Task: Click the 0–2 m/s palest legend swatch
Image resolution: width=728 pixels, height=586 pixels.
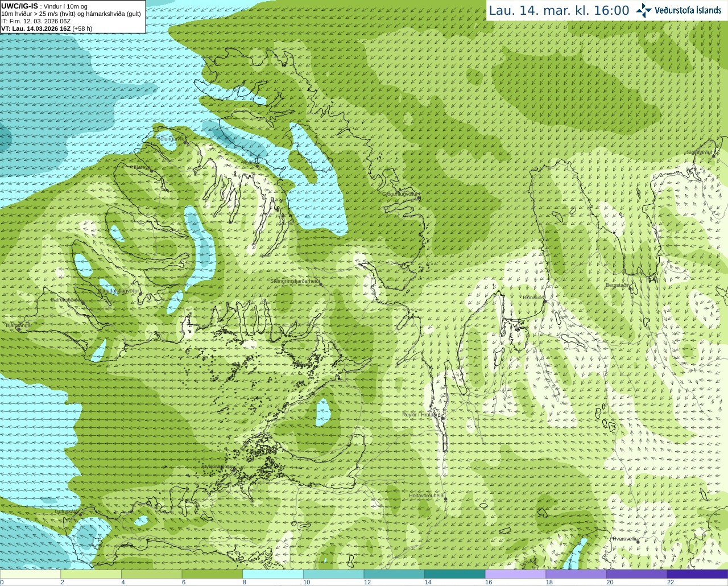Action: [30, 574]
